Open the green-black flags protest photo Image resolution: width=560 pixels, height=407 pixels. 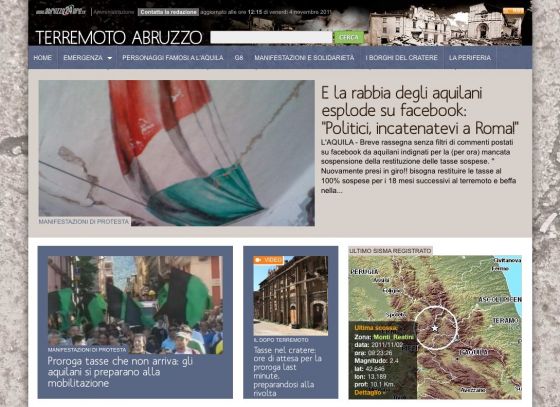coord(135,305)
